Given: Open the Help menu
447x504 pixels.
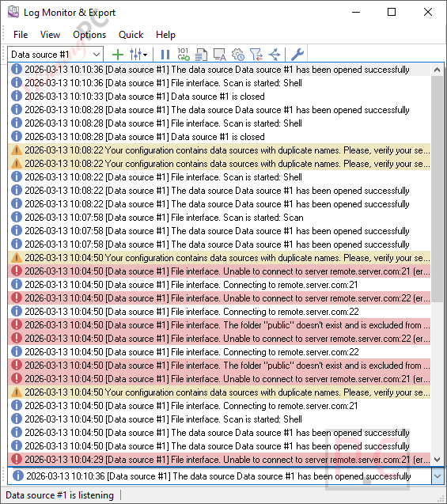Looking at the screenshot, I should pos(165,35).
